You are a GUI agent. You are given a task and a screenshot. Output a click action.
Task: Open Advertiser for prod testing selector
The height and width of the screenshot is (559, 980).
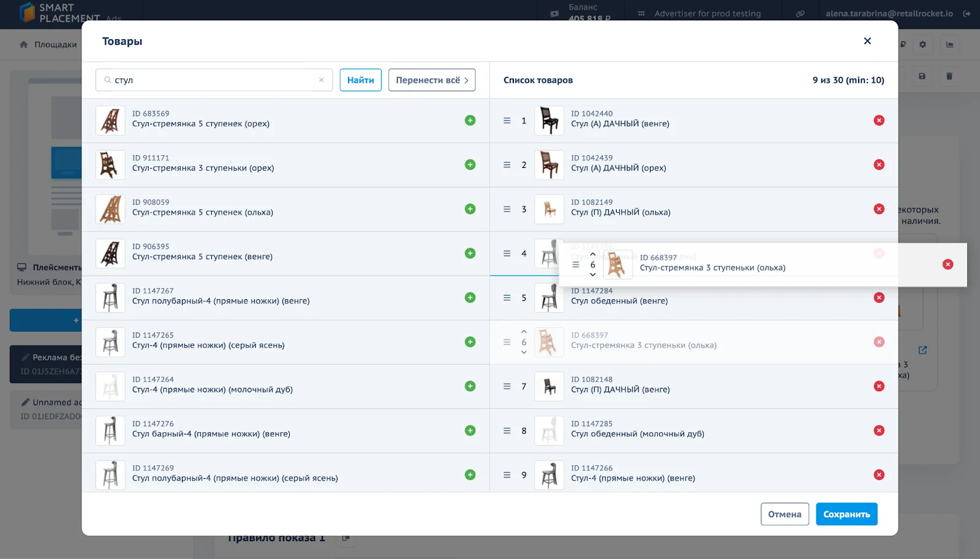coord(707,13)
